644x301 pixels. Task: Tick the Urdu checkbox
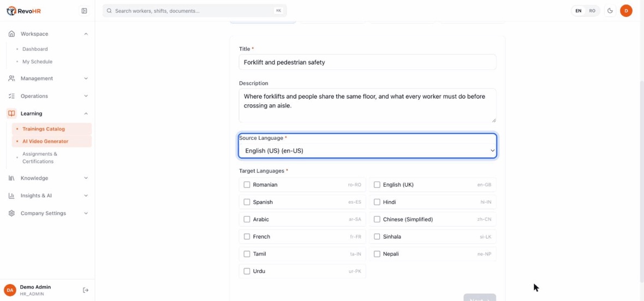(247, 271)
